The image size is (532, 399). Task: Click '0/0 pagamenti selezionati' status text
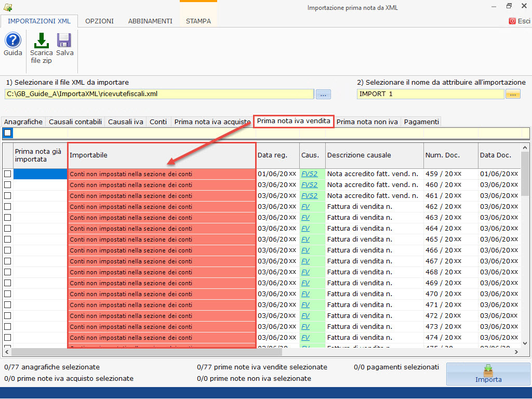point(396,367)
